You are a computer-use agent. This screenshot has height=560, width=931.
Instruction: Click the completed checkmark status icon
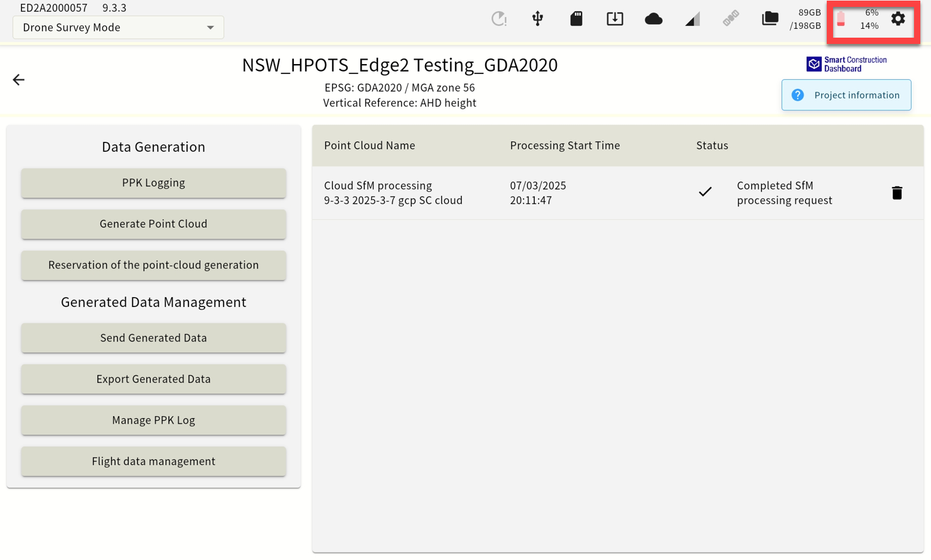705,192
